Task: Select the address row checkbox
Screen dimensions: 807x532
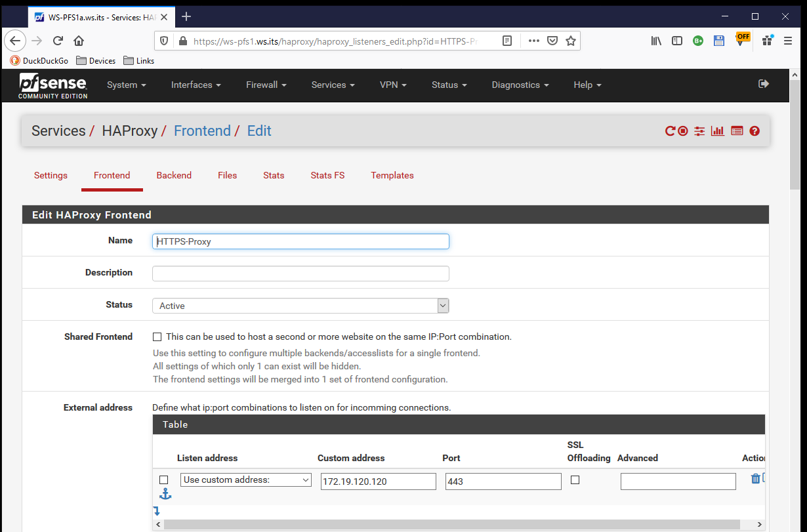Action: pyautogui.click(x=164, y=480)
